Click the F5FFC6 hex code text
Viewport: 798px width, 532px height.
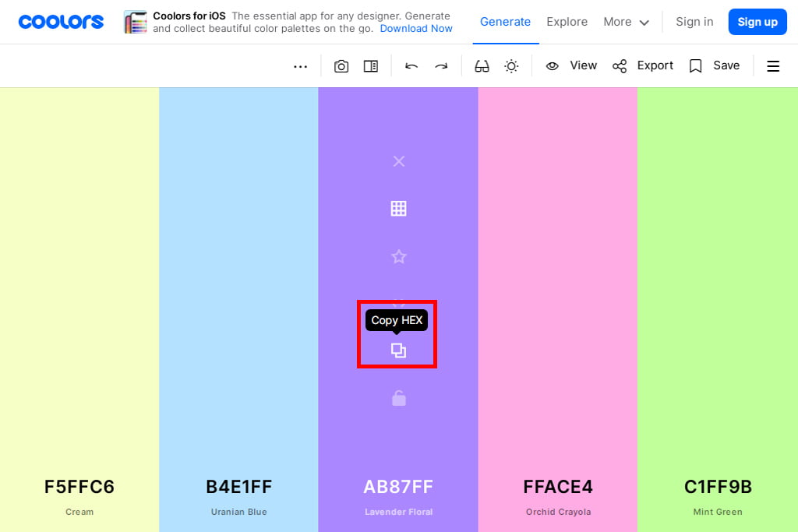(x=79, y=487)
